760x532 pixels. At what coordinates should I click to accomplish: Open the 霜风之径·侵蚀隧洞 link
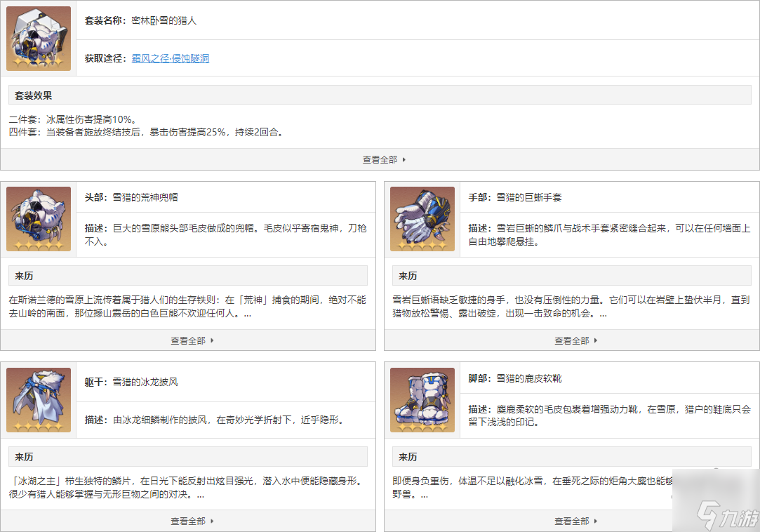(x=170, y=59)
